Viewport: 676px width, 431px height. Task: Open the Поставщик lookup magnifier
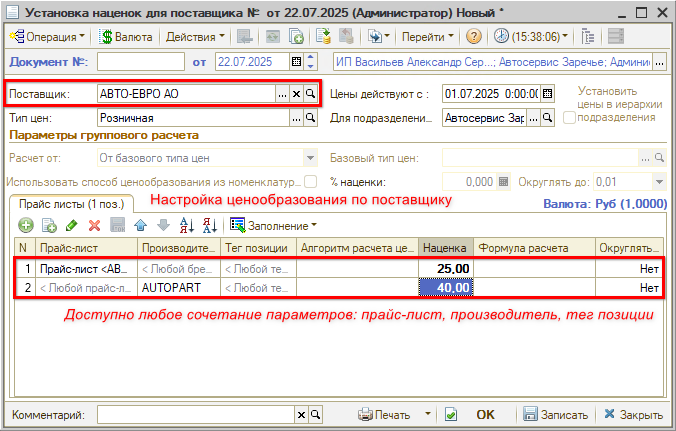[x=310, y=93]
